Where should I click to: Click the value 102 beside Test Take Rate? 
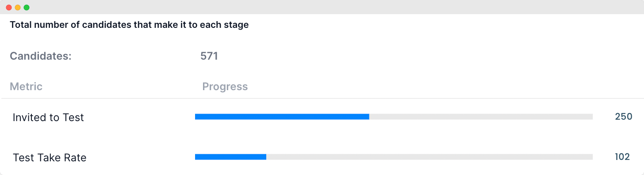(622, 157)
